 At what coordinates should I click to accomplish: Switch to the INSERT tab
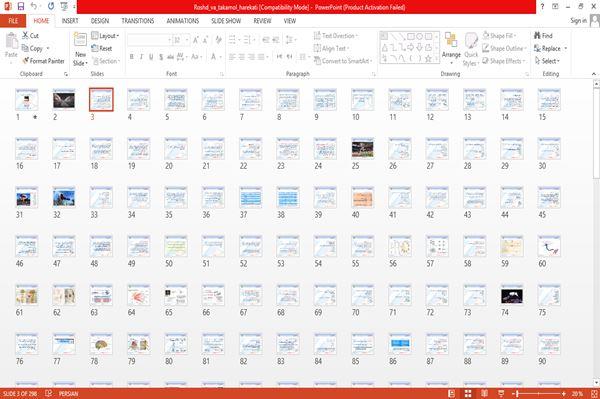(70, 21)
